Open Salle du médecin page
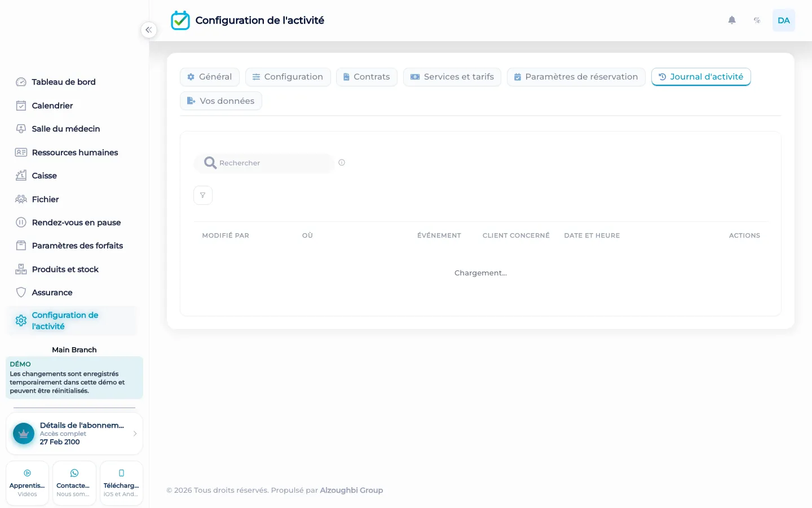 pyautogui.click(x=74, y=129)
